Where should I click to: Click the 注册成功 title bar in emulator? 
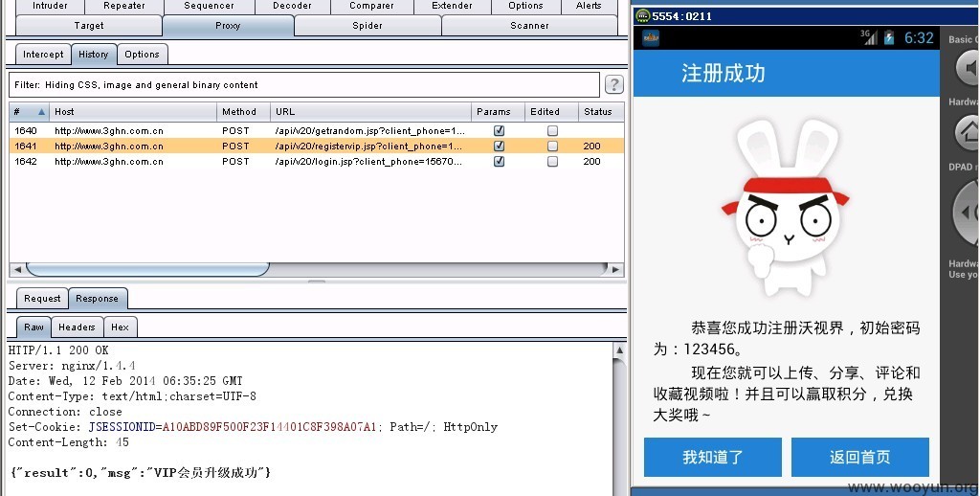pyautogui.click(x=787, y=73)
